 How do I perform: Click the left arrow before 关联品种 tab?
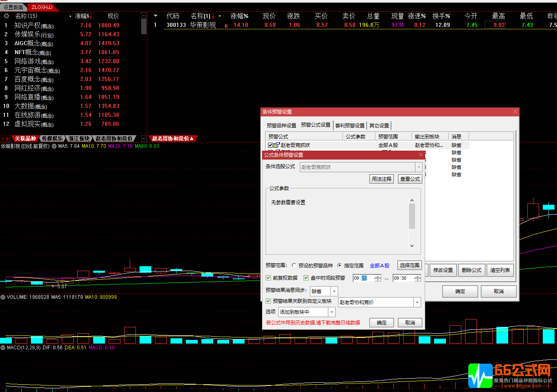3,138
